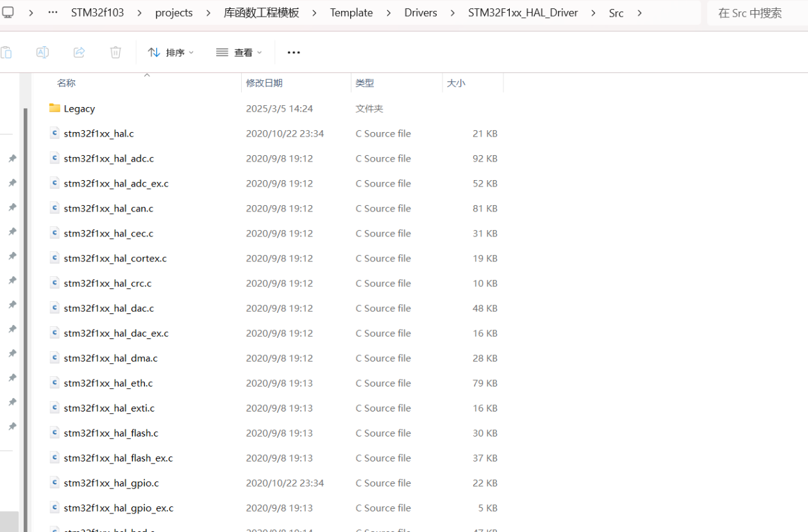Click the file icon of stm32f1xx_hal_flash_ex.c
This screenshot has width=808, height=532.
(x=55, y=458)
